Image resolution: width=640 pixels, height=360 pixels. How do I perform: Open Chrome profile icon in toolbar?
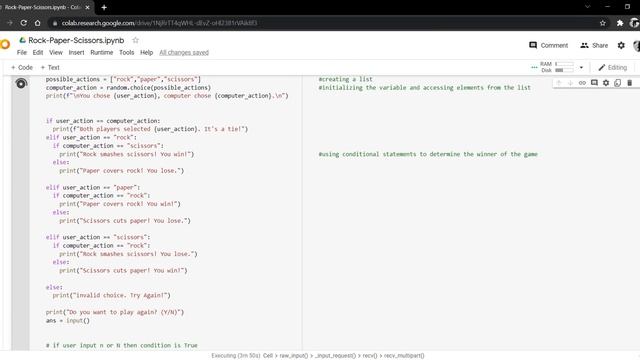(634, 23)
